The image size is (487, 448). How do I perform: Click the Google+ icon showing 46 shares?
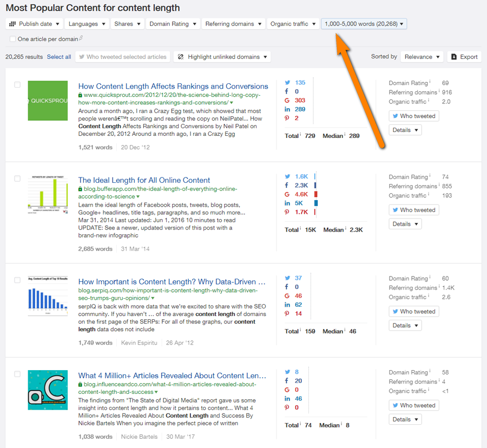(287, 296)
